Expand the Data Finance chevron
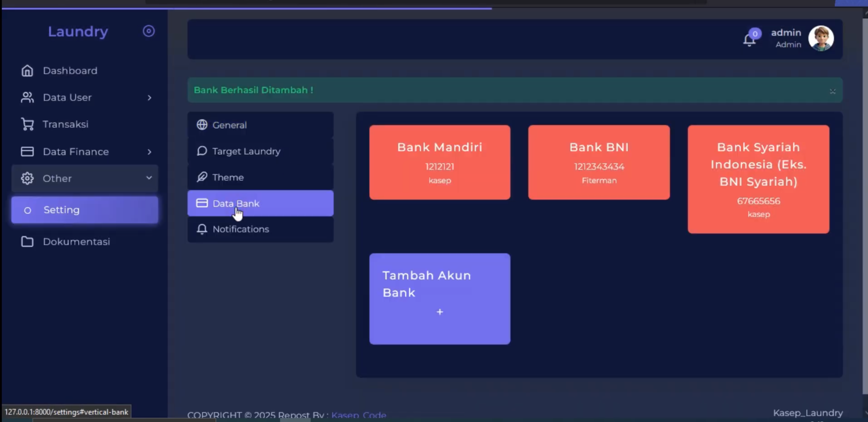Viewport: 868px width, 422px height. pyautogui.click(x=149, y=152)
